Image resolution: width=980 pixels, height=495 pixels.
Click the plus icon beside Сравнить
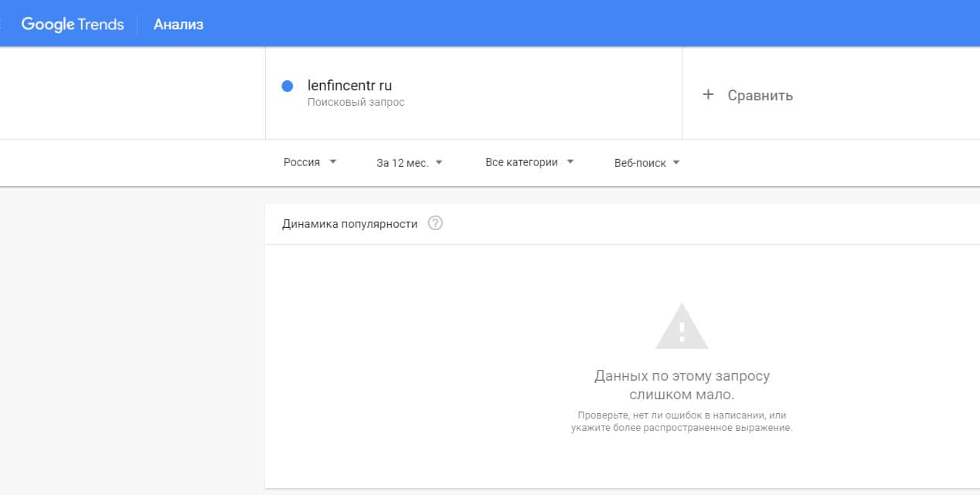(x=707, y=95)
